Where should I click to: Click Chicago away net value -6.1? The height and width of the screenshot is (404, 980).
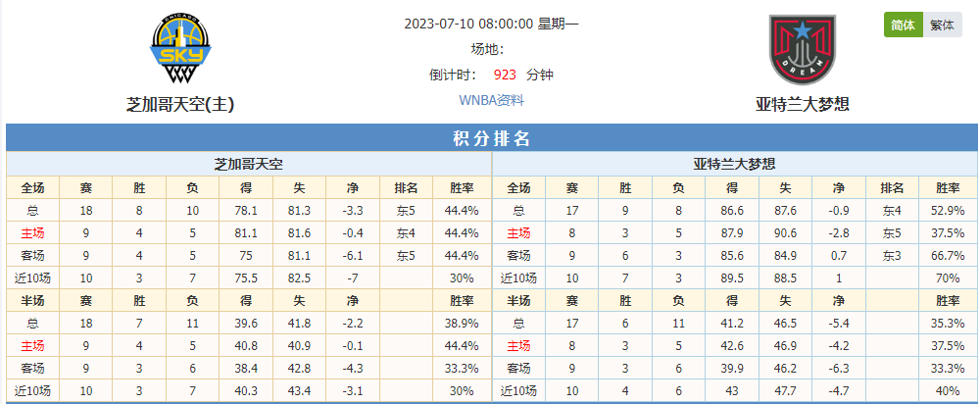click(353, 255)
